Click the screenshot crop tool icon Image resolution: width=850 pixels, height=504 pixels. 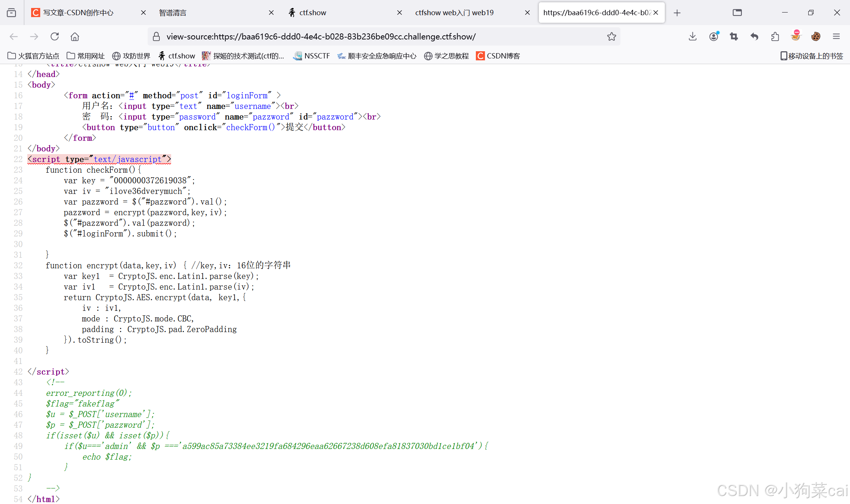pyautogui.click(x=734, y=36)
